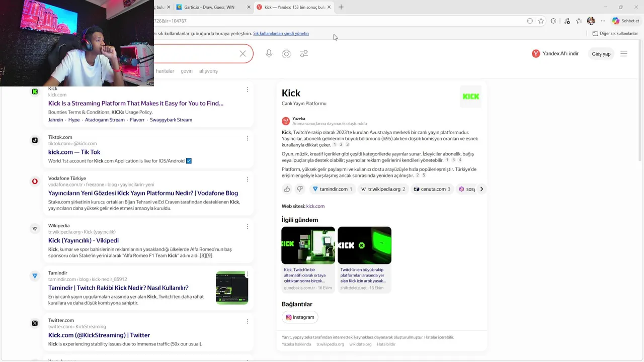Add page to favorites star icon
The image size is (644, 362).
pos(541,21)
